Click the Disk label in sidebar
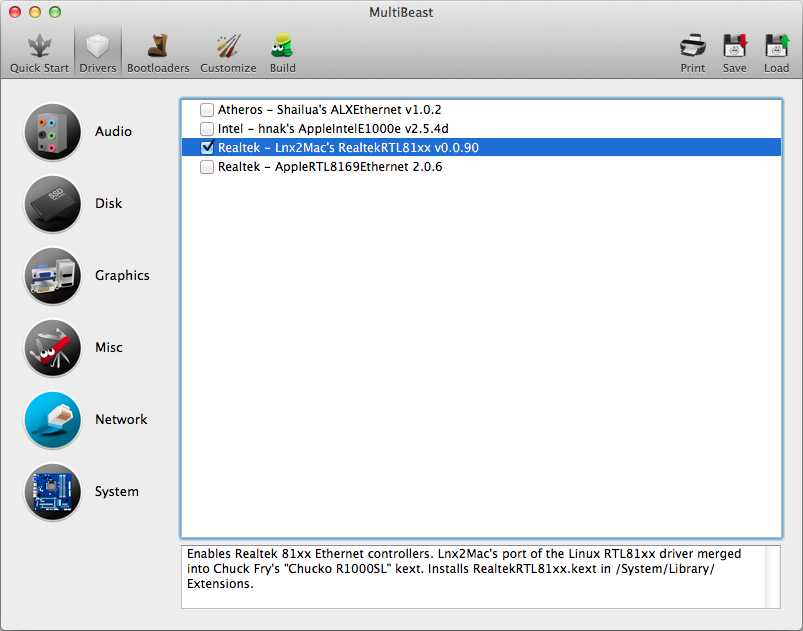Image resolution: width=803 pixels, height=631 pixels. click(109, 204)
